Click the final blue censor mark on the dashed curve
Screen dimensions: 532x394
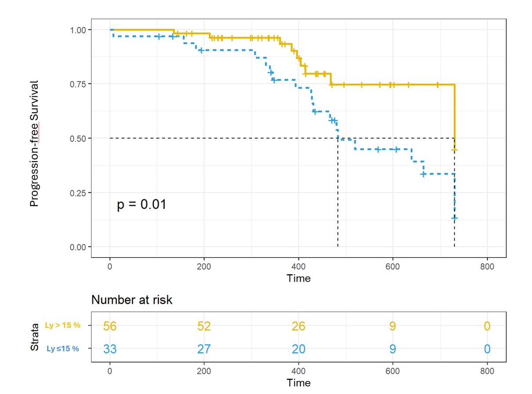pyautogui.click(x=454, y=218)
